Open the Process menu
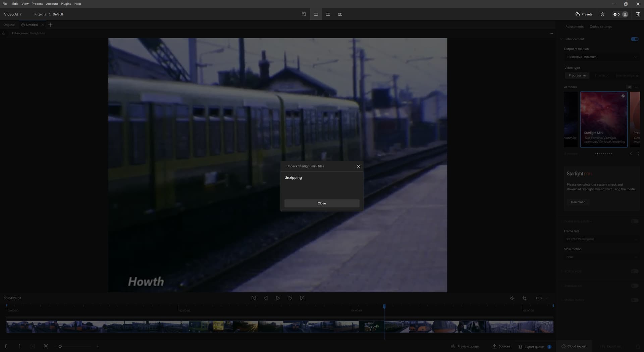The height and width of the screenshot is (352, 644). [x=37, y=4]
